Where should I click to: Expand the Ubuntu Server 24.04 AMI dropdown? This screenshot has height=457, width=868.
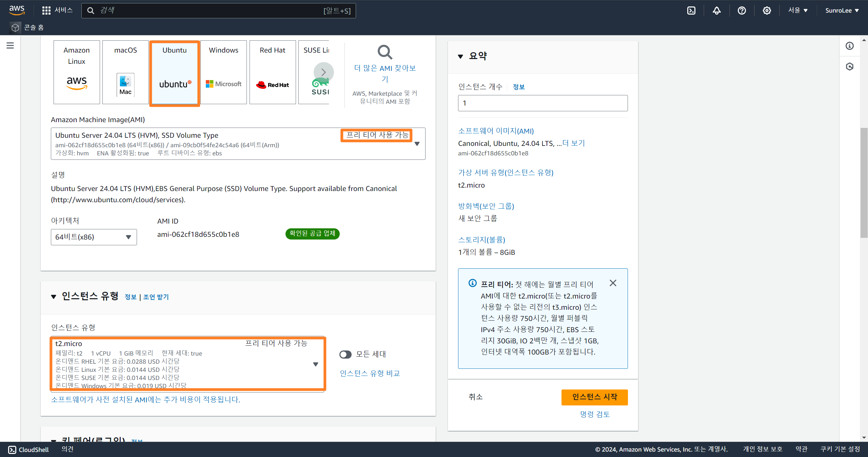click(417, 144)
